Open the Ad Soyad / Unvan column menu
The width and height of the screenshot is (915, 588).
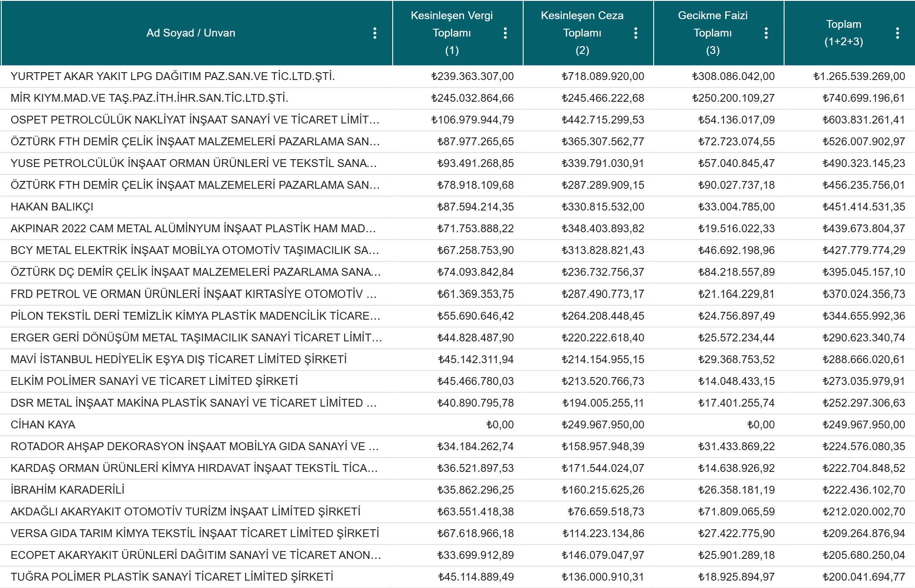click(374, 33)
